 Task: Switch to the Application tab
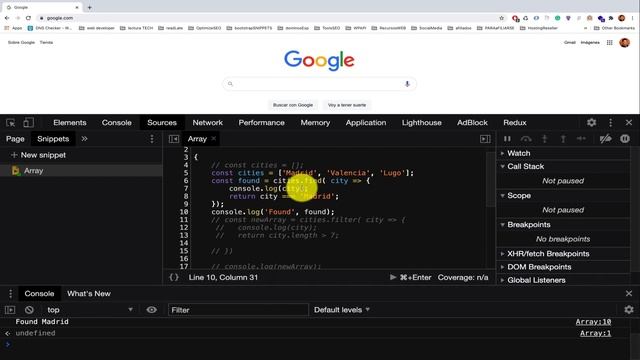pyautogui.click(x=366, y=122)
